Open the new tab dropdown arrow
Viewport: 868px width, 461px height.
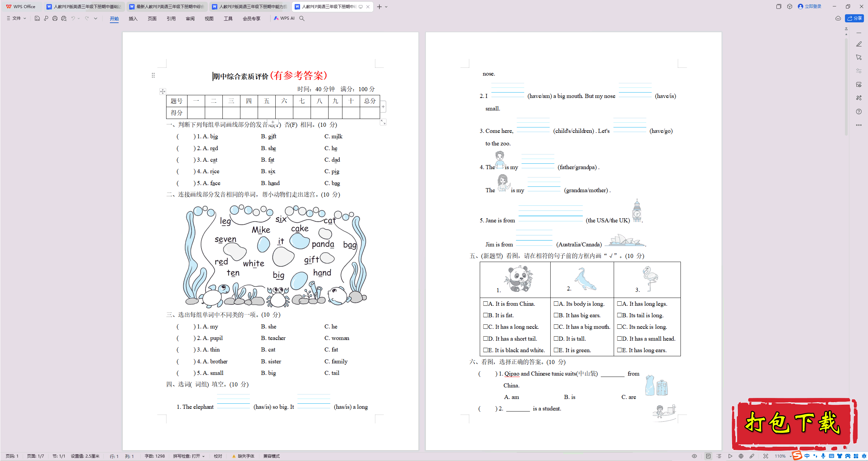point(386,7)
